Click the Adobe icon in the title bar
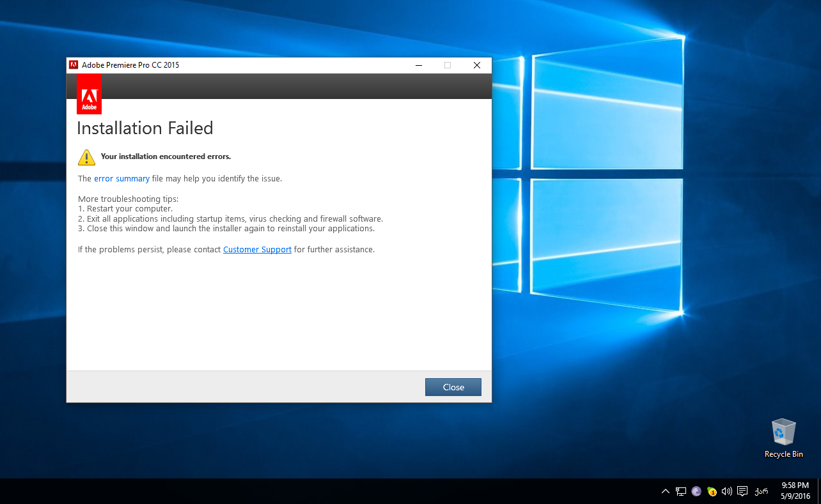Image resolution: width=821 pixels, height=504 pixels. point(74,65)
